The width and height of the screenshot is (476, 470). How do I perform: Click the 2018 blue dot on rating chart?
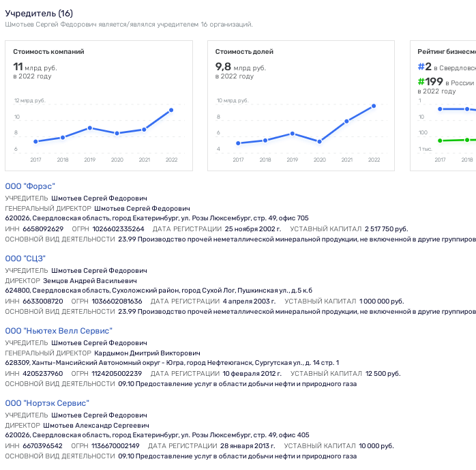point(467,109)
